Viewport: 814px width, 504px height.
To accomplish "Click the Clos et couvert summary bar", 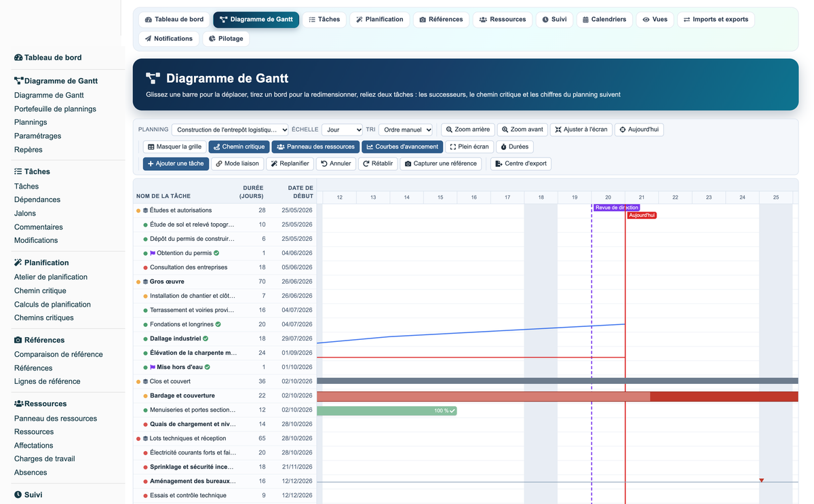I will click(x=558, y=381).
